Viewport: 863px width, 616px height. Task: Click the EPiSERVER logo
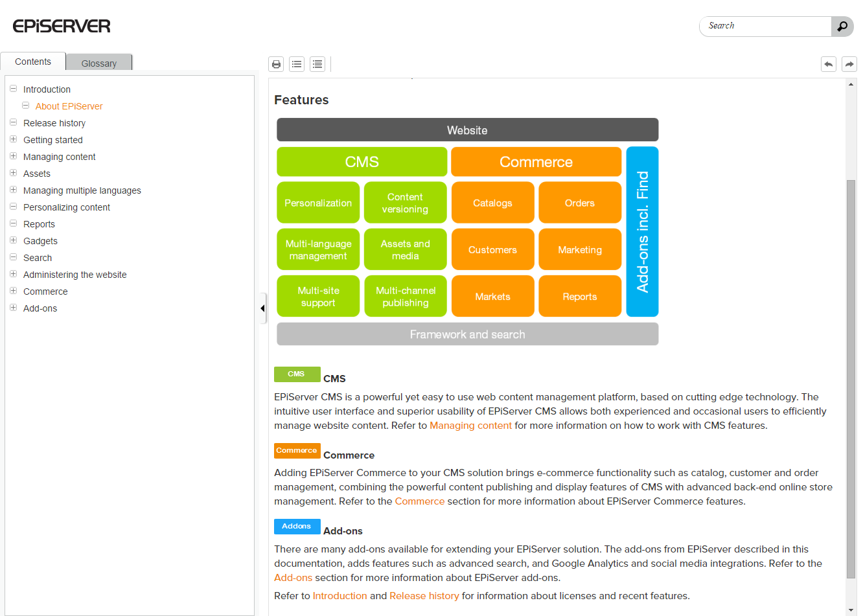click(61, 26)
